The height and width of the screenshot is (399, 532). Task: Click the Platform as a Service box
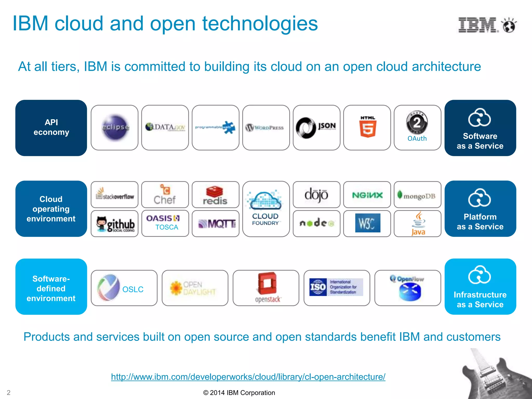480,209
